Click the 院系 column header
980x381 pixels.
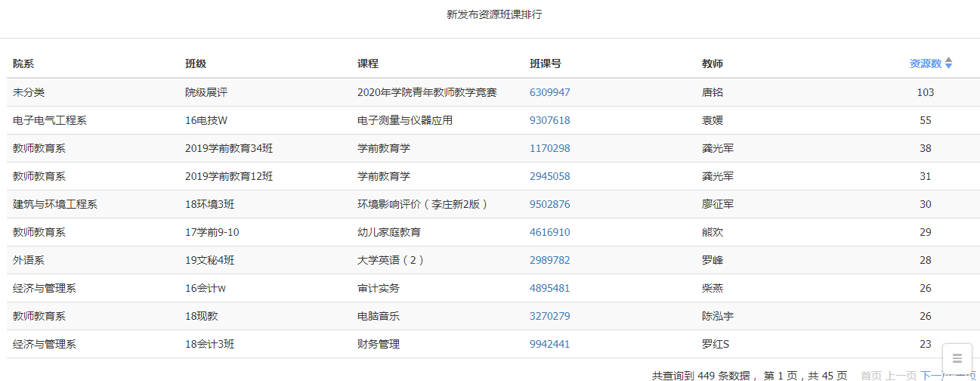23,63
